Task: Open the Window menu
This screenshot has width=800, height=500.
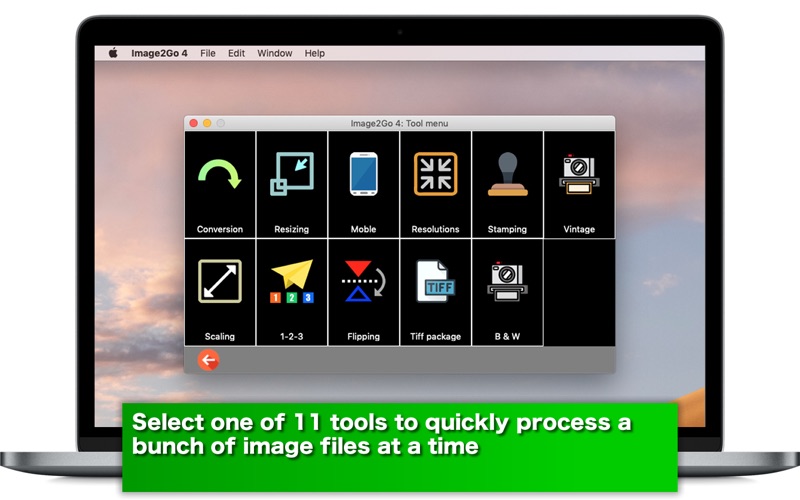Action: pos(274,53)
